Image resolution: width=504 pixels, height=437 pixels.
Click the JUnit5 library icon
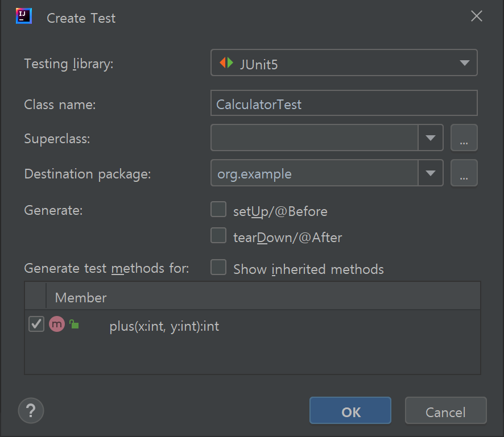(226, 63)
